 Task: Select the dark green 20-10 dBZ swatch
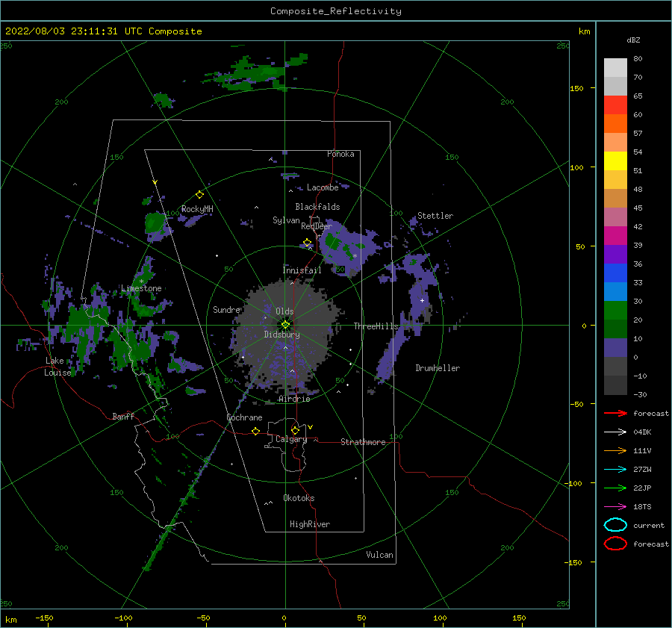[x=615, y=329]
